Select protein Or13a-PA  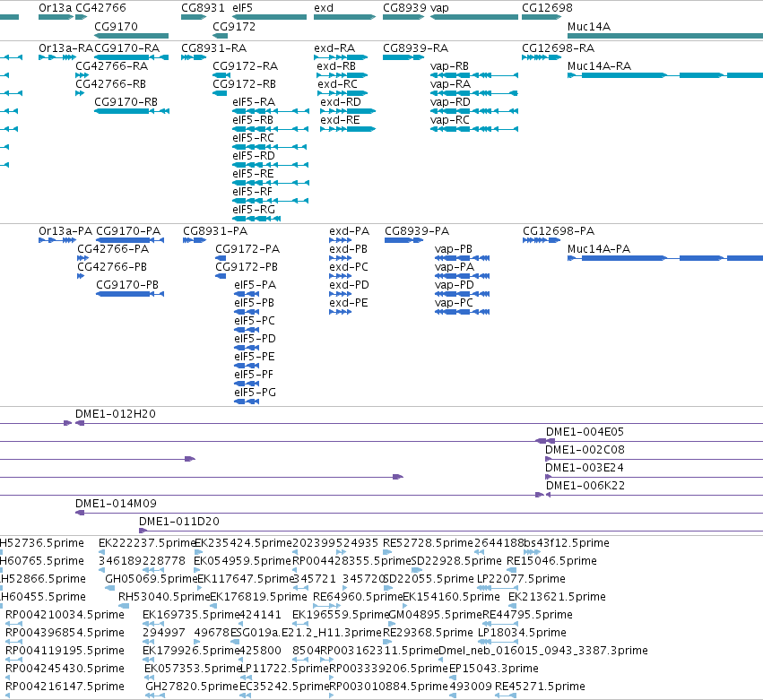coord(57,240)
